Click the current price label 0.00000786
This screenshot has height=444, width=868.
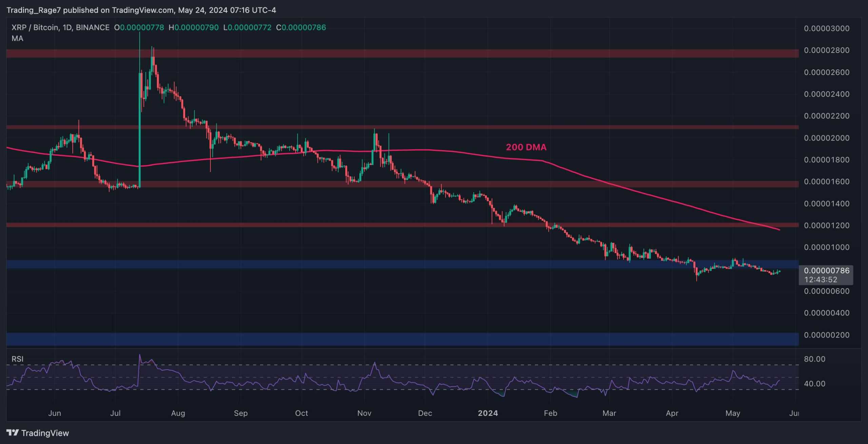[x=827, y=270]
